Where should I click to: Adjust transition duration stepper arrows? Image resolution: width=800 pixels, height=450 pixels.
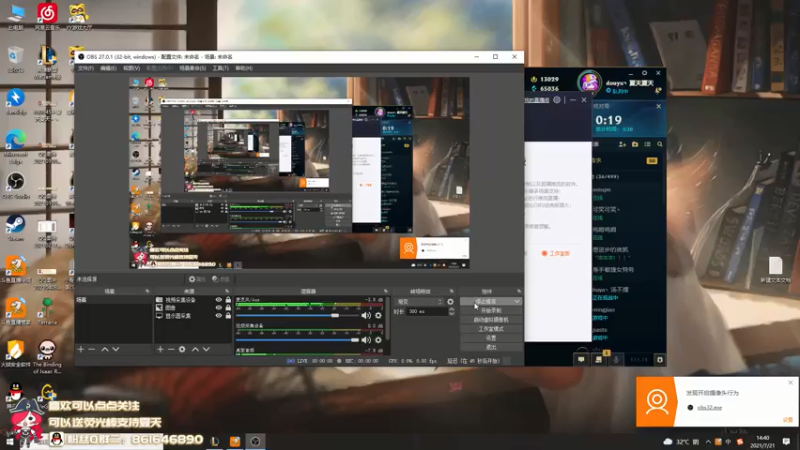(x=452, y=311)
